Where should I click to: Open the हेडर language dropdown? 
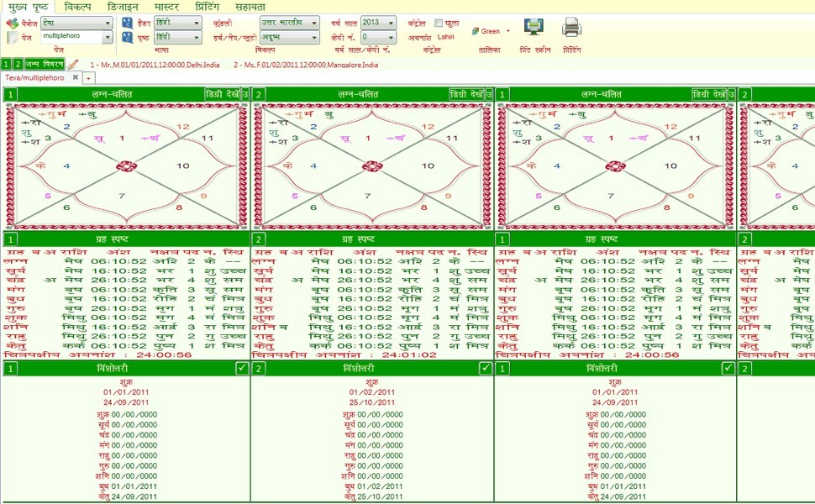pyautogui.click(x=178, y=23)
